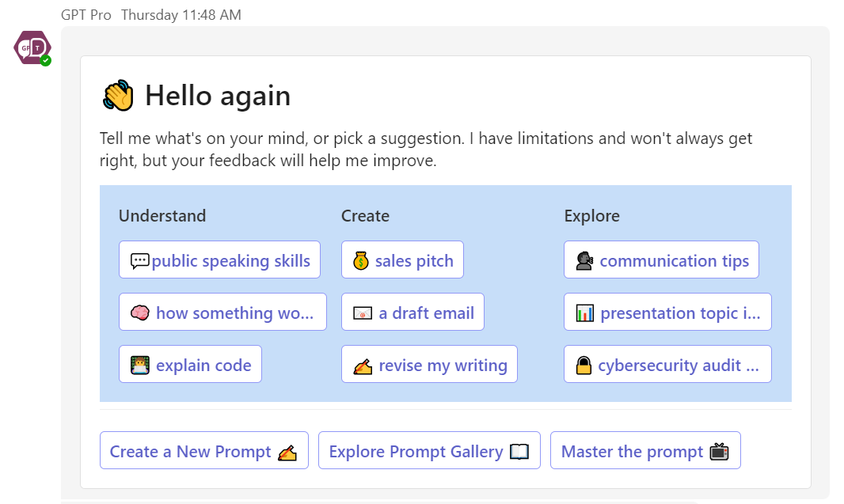Click the email envelope icon for draft email
This screenshot has width=844, height=504.
pyautogui.click(x=363, y=313)
